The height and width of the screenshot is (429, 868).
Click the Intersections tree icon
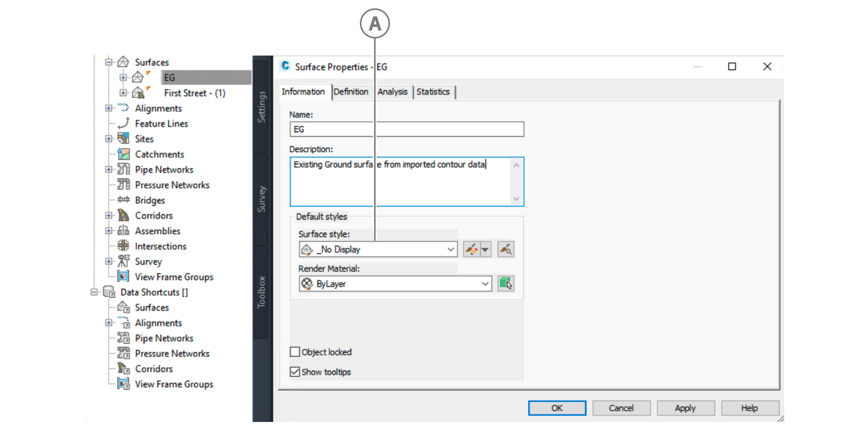click(123, 246)
